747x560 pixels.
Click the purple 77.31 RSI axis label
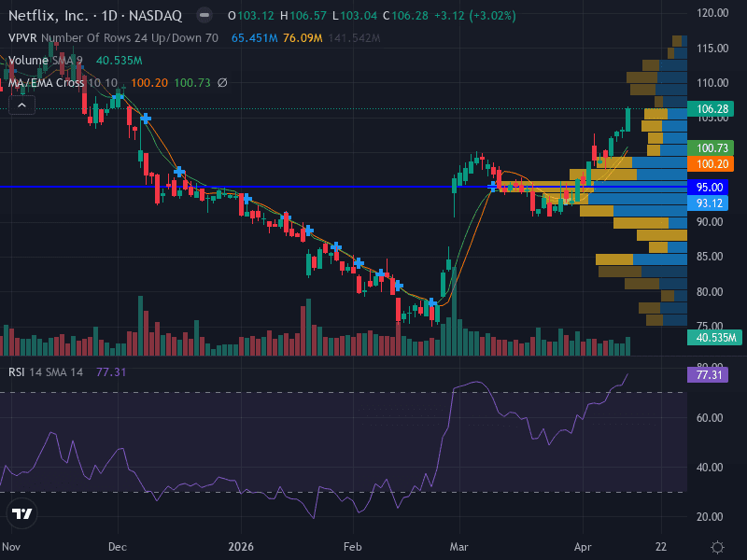pyautogui.click(x=708, y=375)
